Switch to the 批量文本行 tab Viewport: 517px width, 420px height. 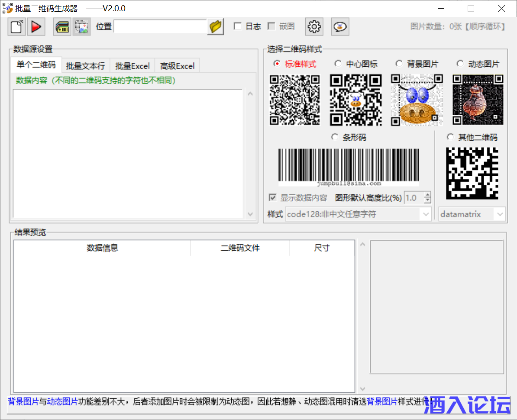pos(85,66)
